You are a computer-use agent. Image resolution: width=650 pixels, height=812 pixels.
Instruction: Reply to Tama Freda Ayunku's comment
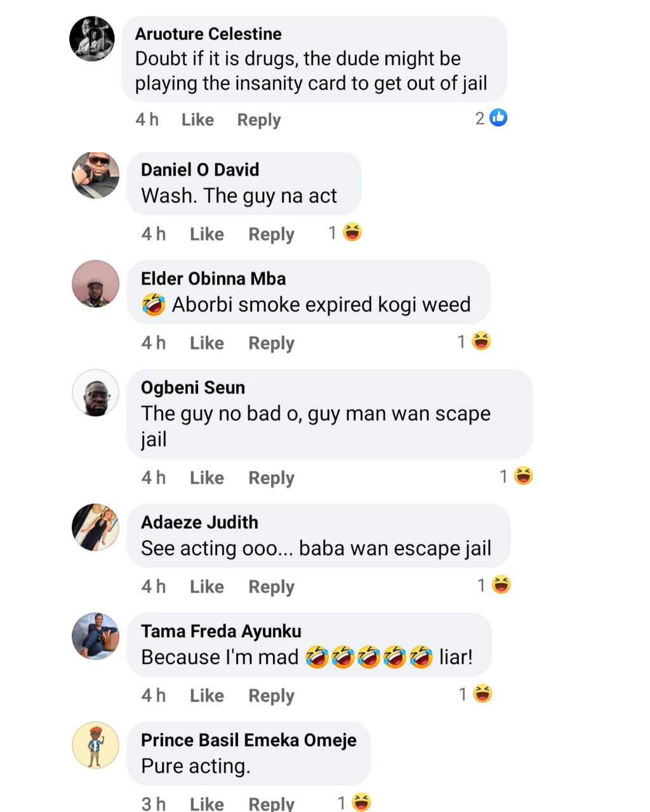(x=271, y=696)
